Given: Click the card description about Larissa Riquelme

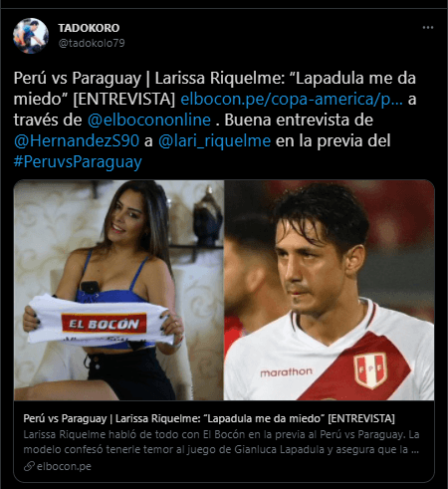Looking at the screenshot, I should click(x=221, y=442).
